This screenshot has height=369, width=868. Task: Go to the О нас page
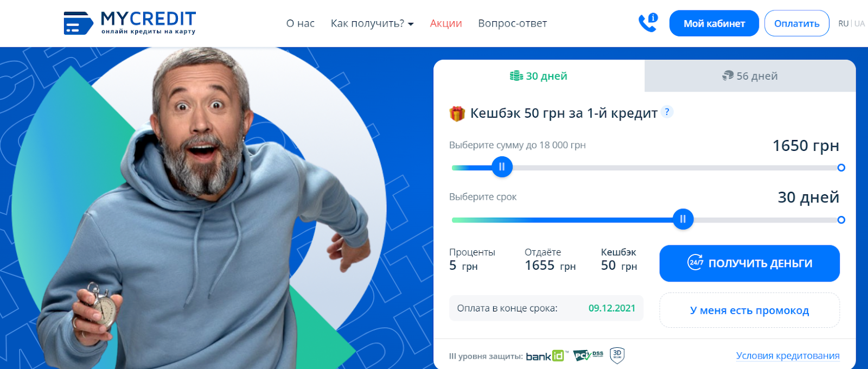click(x=301, y=23)
